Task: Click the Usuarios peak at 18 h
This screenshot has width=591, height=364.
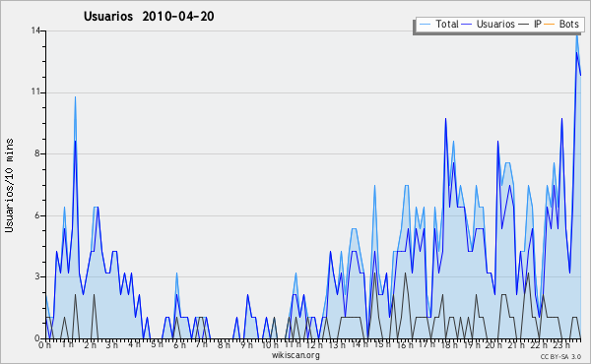Action: click(x=445, y=119)
